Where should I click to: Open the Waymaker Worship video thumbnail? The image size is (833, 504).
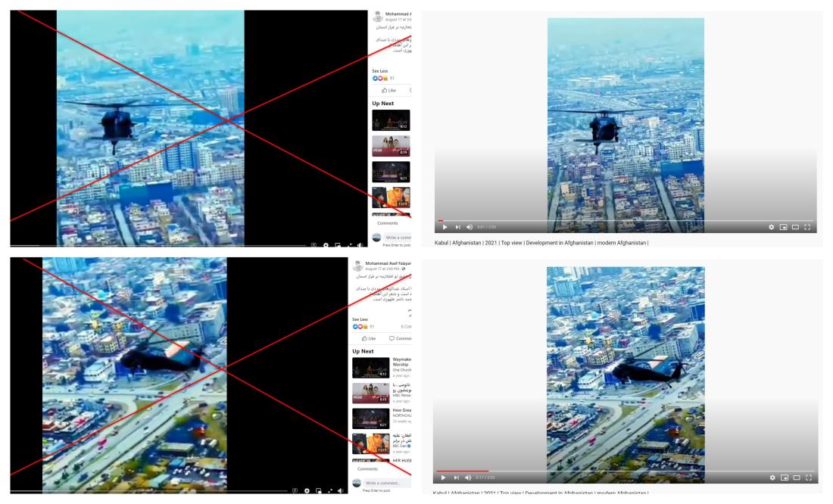coord(371,368)
